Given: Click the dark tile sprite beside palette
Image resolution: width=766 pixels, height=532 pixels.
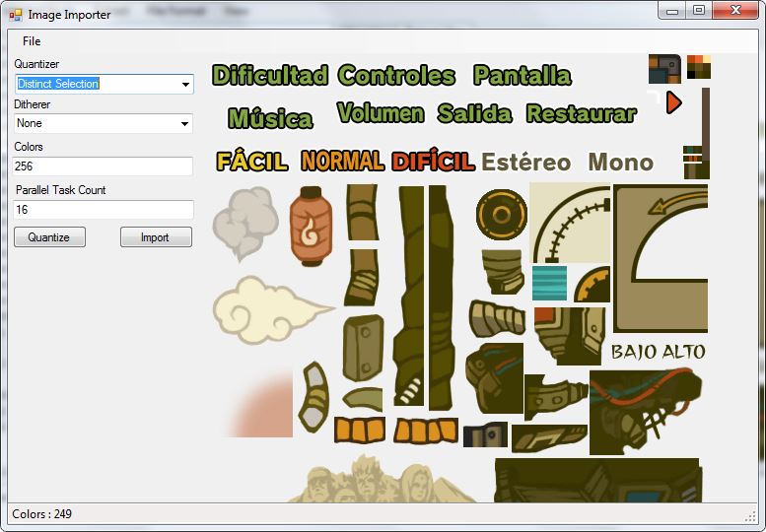Looking at the screenshot, I should click(x=664, y=69).
